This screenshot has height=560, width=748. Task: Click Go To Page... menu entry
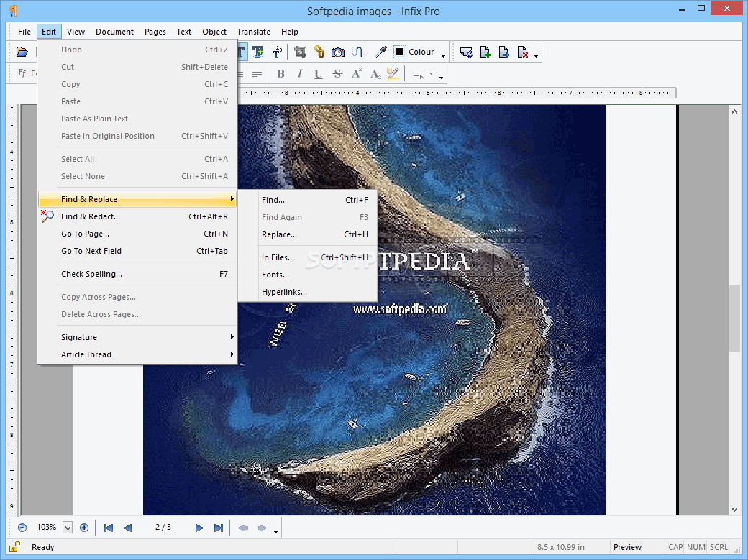(137, 234)
